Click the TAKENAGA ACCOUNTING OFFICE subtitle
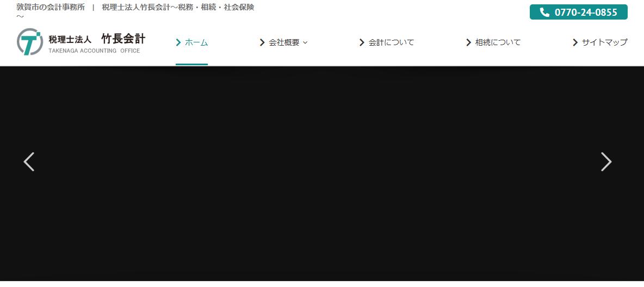644x287 pixels. pyautogui.click(x=94, y=51)
